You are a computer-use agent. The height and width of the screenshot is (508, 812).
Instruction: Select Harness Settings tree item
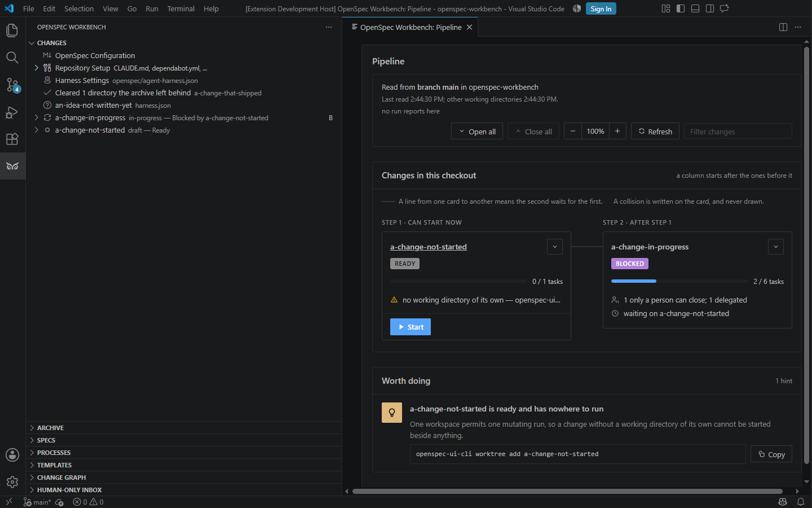pos(184,80)
